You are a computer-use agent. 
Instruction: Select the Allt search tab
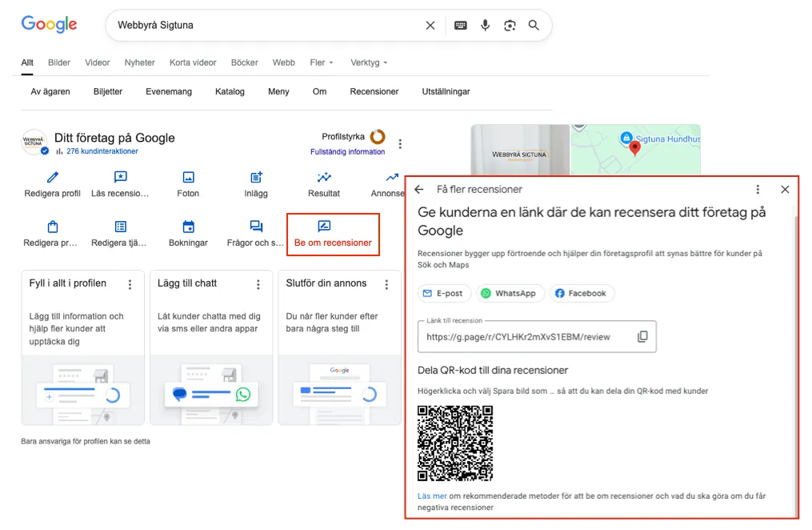tap(27, 62)
